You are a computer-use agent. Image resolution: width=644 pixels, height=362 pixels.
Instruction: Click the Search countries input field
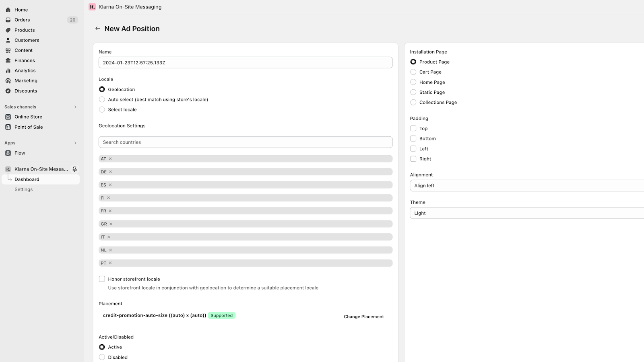(x=246, y=142)
